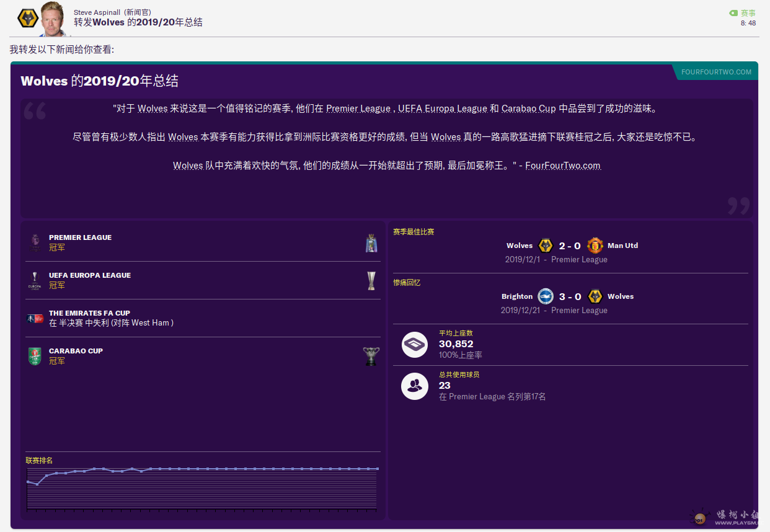770x532 pixels.
Task: View the Europa League trophy icon
Action: [x=371, y=281]
